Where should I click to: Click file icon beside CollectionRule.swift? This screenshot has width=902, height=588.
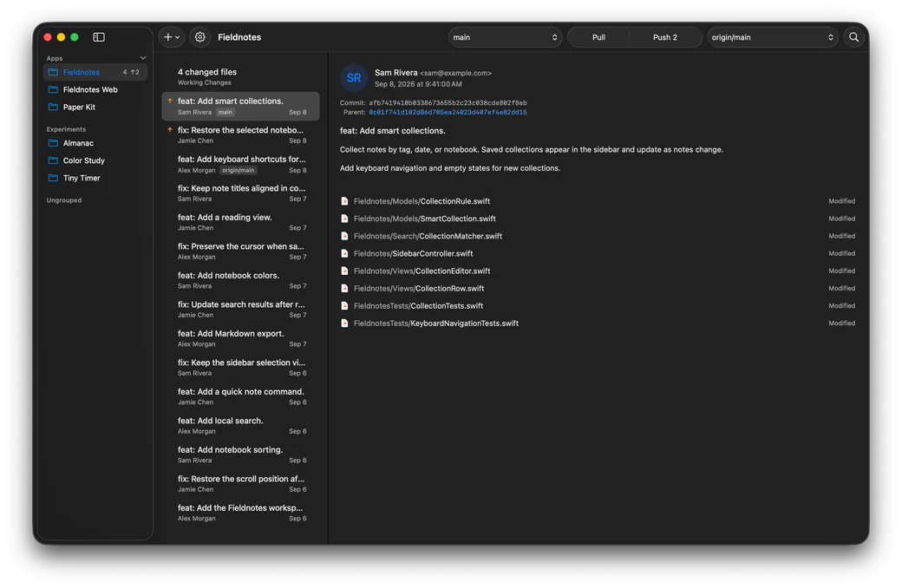(344, 201)
